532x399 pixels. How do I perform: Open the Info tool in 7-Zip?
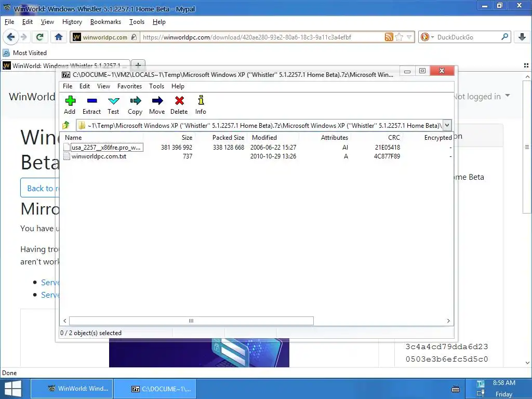click(x=201, y=105)
